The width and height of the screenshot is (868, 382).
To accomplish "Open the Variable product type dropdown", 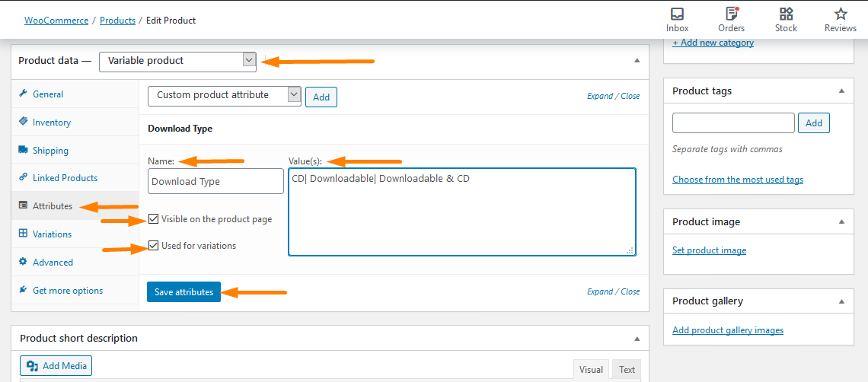I will [x=177, y=61].
